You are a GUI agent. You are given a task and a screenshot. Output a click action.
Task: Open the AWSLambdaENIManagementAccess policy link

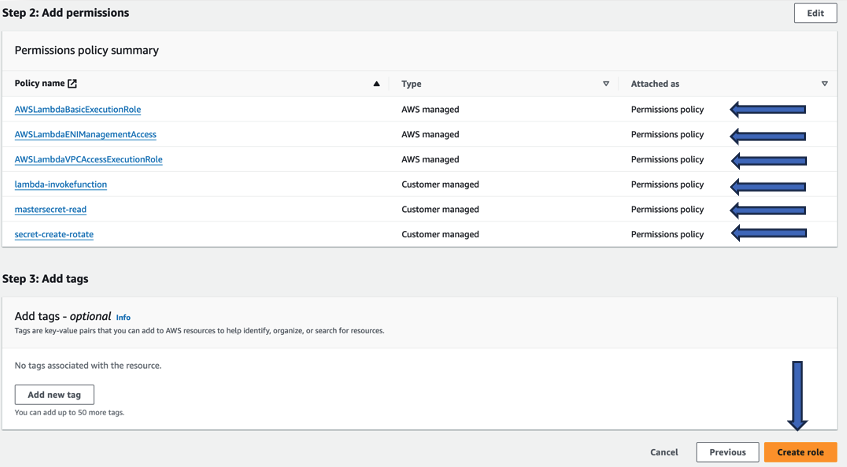pyautogui.click(x=85, y=134)
